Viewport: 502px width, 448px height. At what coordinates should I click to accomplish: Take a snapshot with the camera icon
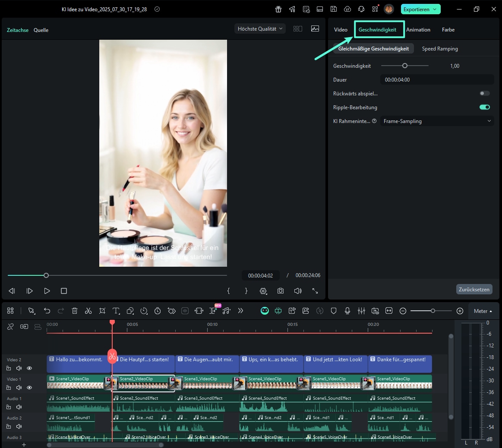coord(281,291)
